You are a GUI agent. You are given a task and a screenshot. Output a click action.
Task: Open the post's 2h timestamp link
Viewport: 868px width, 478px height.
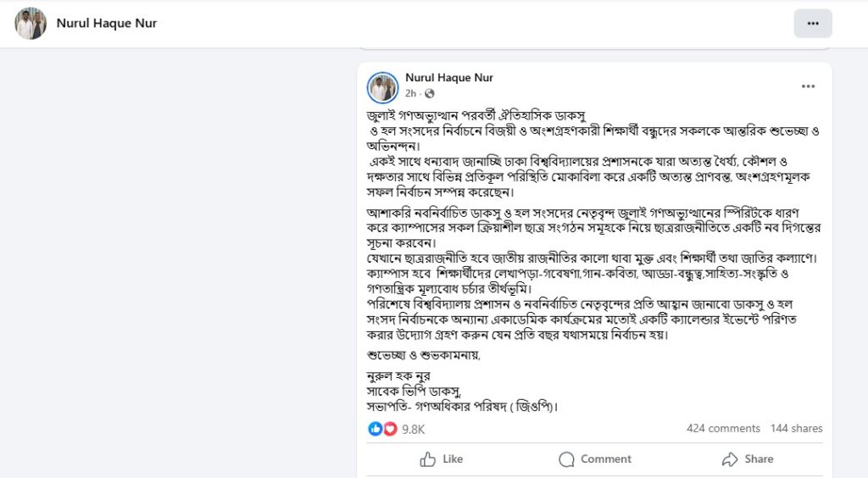tap(410, 93)
